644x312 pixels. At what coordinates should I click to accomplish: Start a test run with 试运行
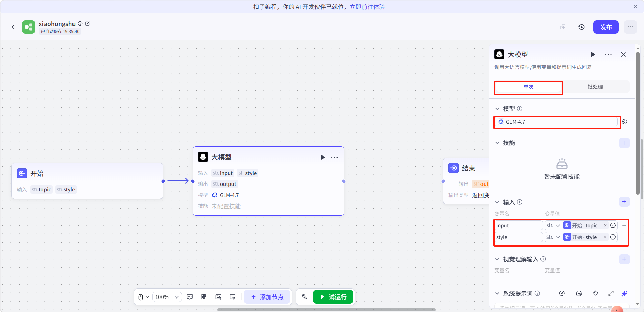tap(333, 297)
